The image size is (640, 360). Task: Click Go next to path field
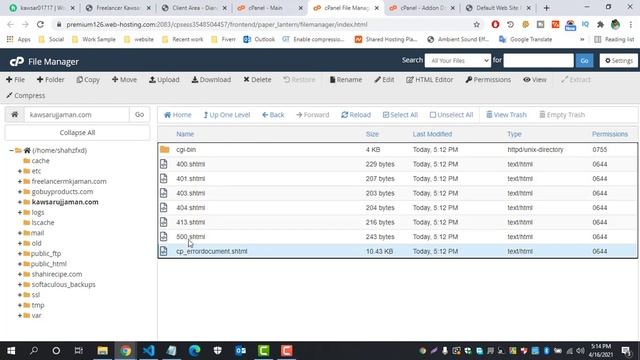click(x=140, y=114)
